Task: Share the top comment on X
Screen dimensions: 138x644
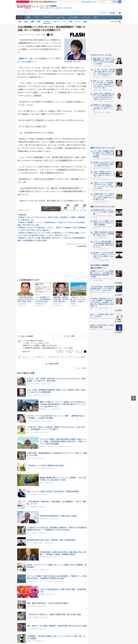Action: tap(85, 352)
